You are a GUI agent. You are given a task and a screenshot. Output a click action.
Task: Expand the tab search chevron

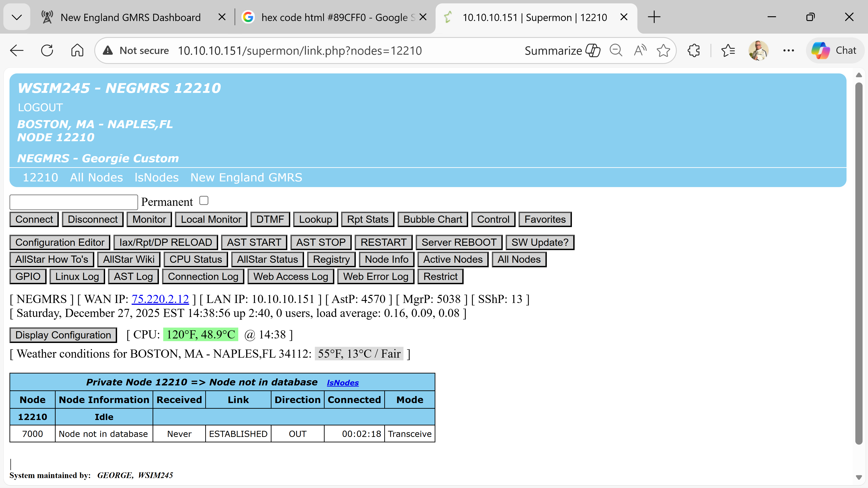[17, 17]
